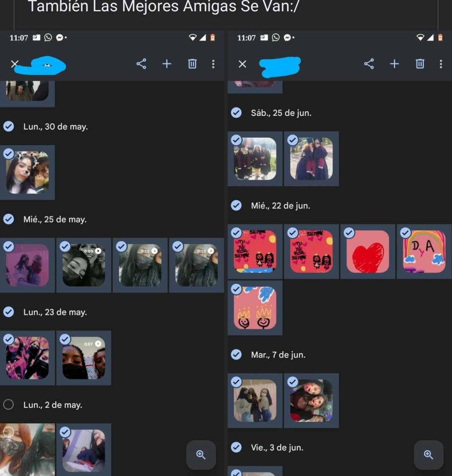This screenshot has width=452, height=476.
Task: Tap WhatsApp status icon in right status bar
Action: point(275,37)
